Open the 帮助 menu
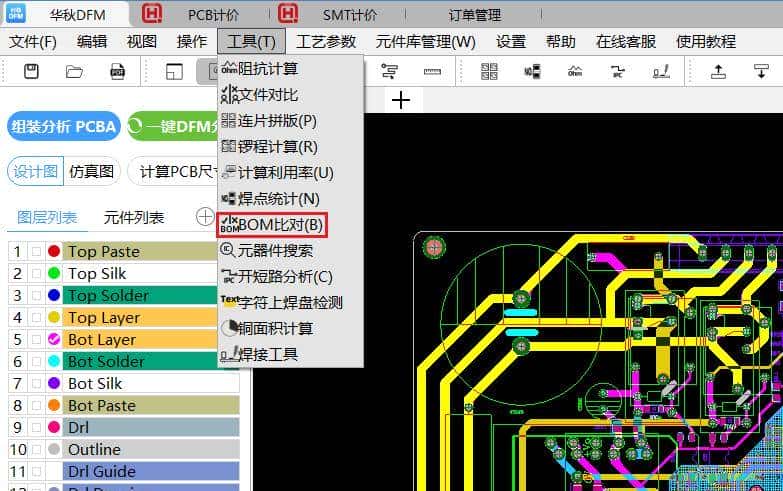The height and width of the screenshot is (491, 783). (x=561, y=41)
